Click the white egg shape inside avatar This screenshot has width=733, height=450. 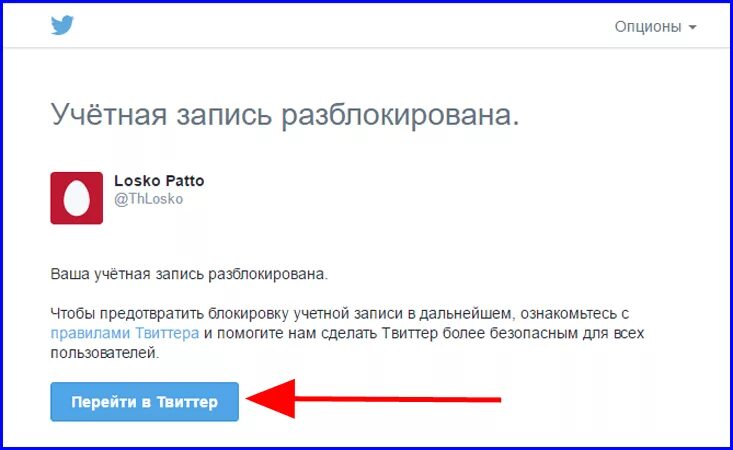coord(77,199)
